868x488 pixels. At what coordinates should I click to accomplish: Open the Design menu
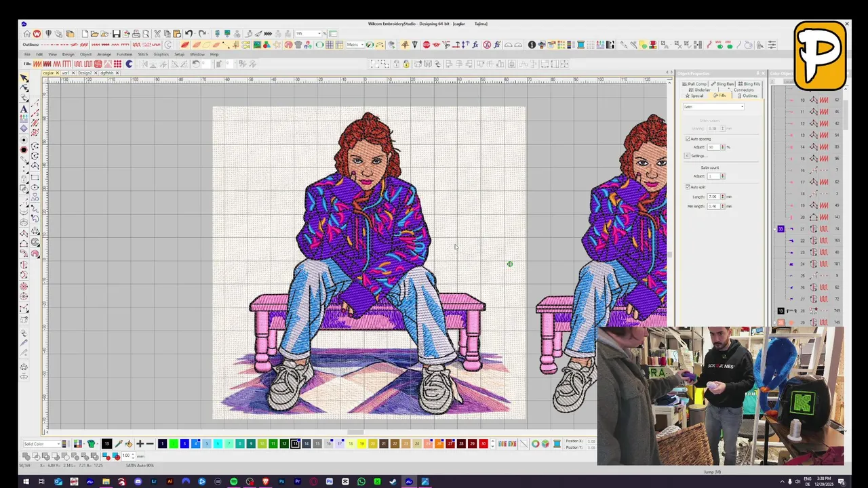[68, 54]
